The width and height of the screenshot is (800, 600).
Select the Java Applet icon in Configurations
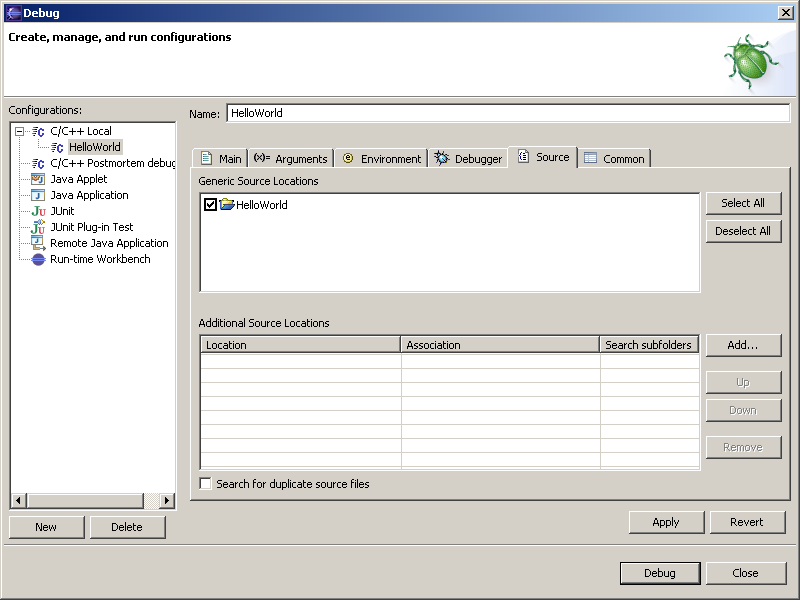(38, 179)
